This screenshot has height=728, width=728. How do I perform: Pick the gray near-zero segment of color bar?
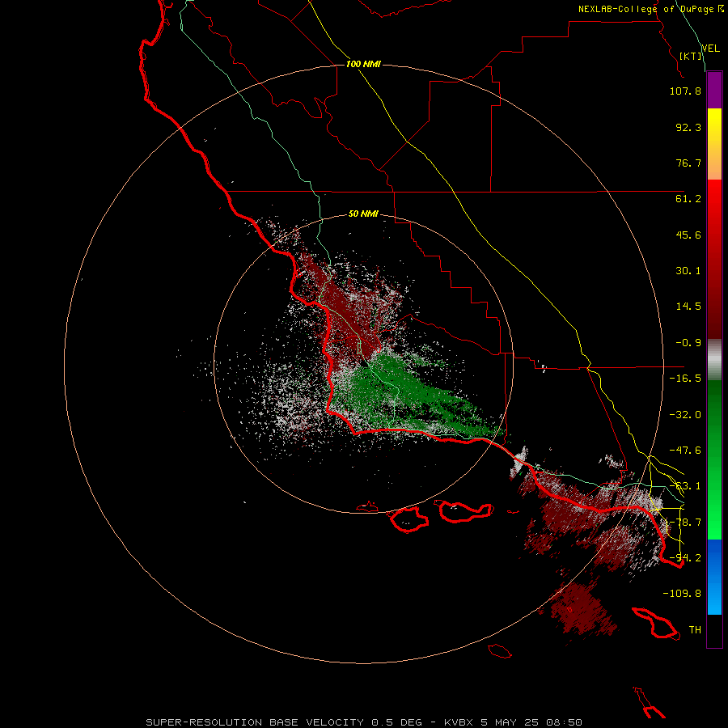[x=714, y=359]
